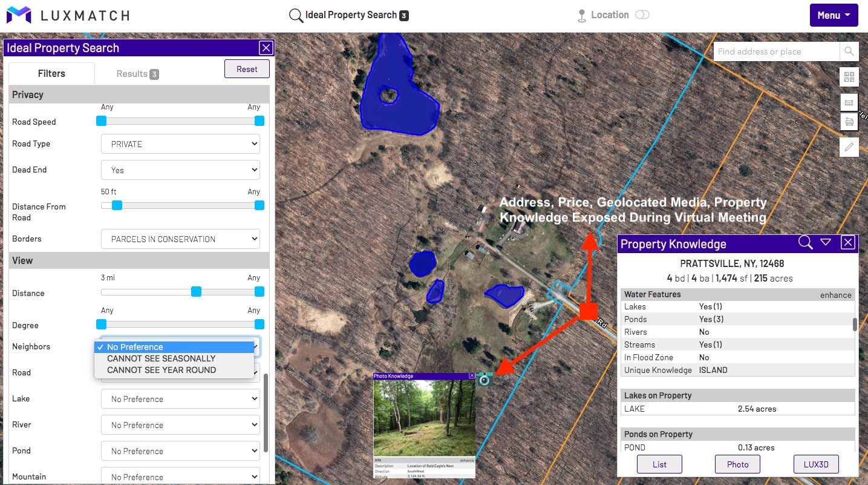868x485 pixels.
Task: Click the Reset button
Action: coord(247,69)
